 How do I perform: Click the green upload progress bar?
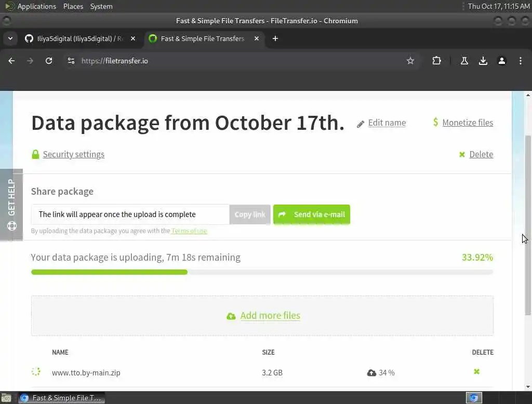(x=109, y=272)
